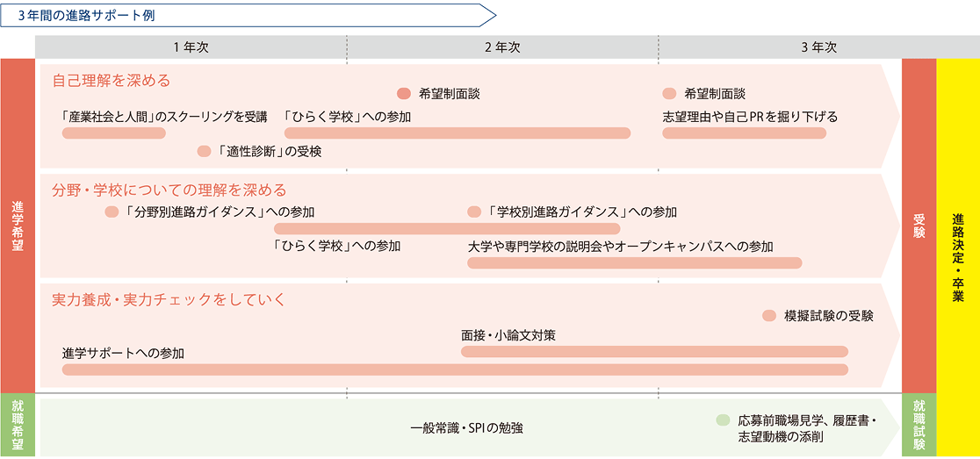The width and height of the screenshot is (980, 459).
Task: Click the 大学や専門学校の説明会やオープンキャンパスへの参加 label
Action: pyautogui.click(x=620, y=246)
